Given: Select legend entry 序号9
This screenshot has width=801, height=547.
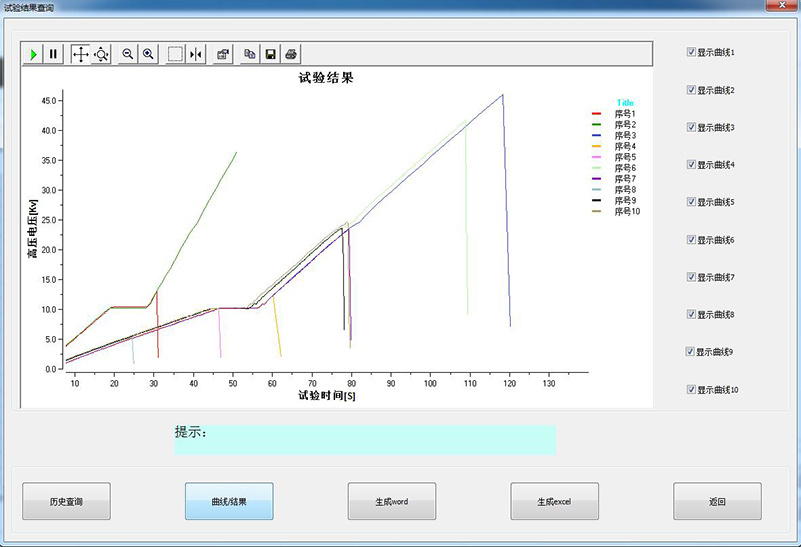Looking at the screenshot, I should click(614, 200).
